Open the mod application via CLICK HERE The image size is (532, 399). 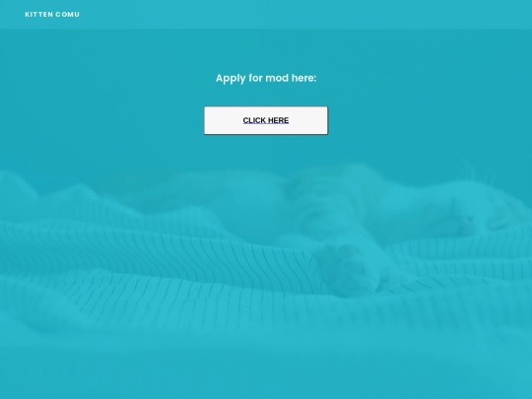[266, 120]
